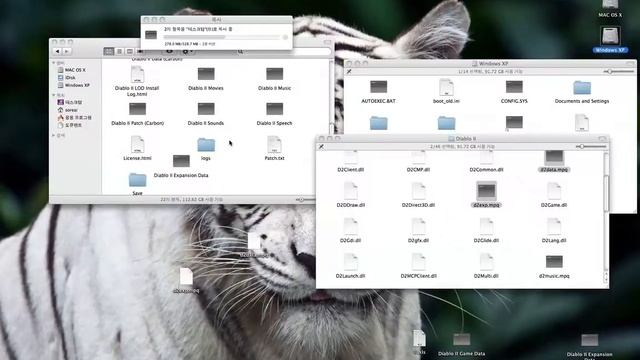Adjust icon size slider in Windows XP window
640x360 pixels.
(618, 71)
